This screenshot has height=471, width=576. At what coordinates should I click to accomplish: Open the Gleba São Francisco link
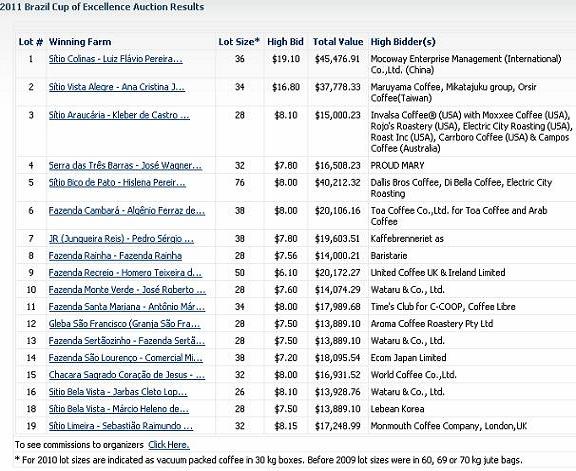pyautogui.click(x=125, y=324)
